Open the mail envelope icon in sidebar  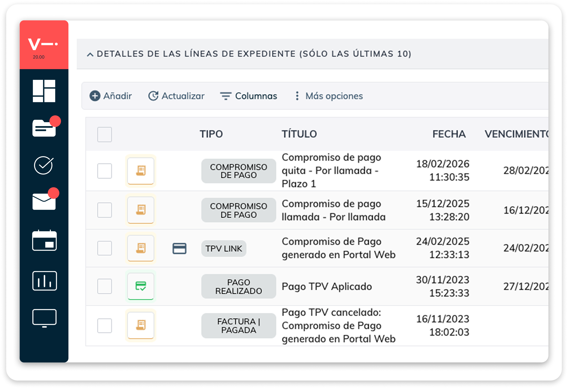pyautogui.click(x=45, y=199)
